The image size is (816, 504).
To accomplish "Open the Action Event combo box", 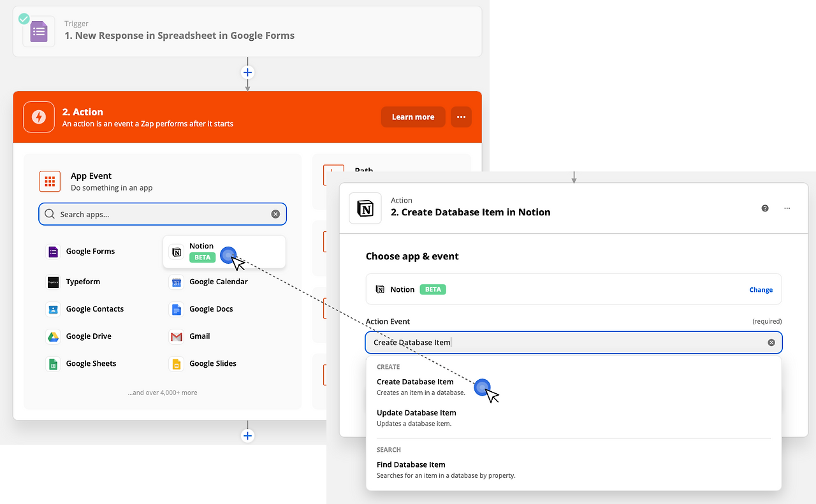I will coord(574,343).
